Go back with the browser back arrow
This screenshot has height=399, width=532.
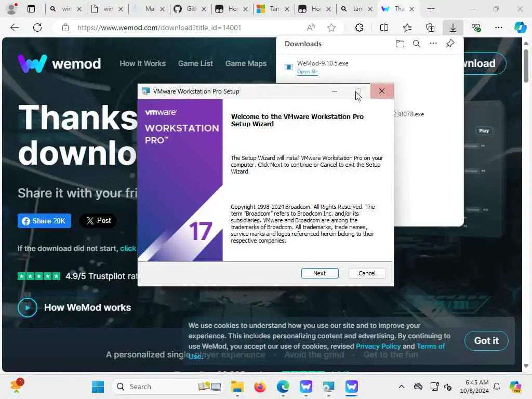click(x=15, y=28)
